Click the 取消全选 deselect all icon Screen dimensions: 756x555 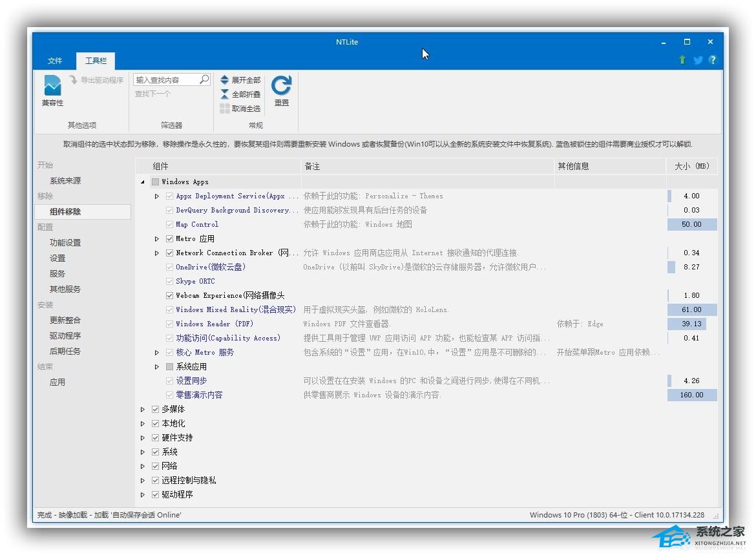coord(225,109)
